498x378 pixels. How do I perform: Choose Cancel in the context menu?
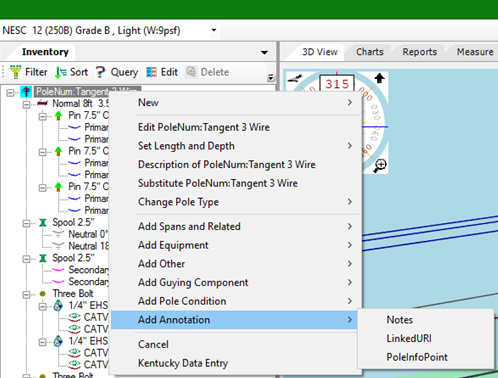point(235,344)
